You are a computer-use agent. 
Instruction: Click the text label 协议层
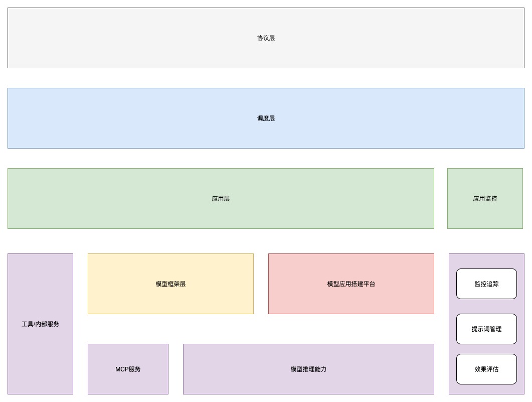pos(266,38)
